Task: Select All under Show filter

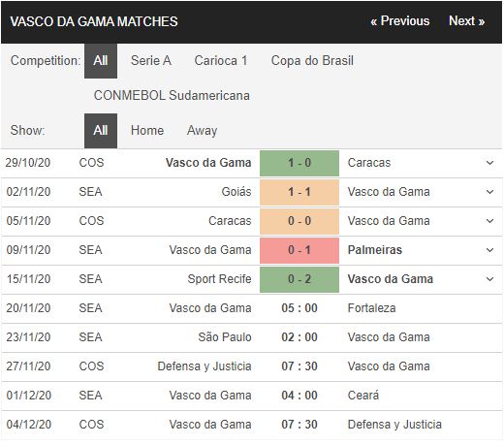Action: 101,131
